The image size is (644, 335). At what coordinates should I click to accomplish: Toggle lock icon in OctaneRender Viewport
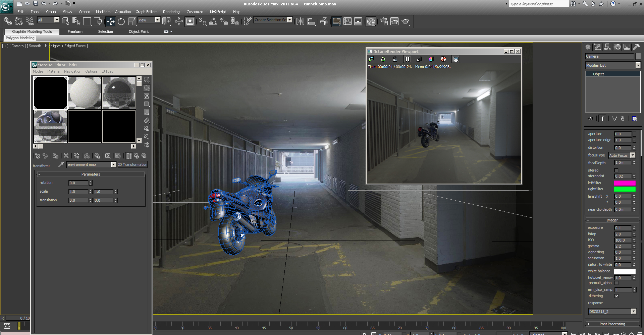tap(395, 59)
